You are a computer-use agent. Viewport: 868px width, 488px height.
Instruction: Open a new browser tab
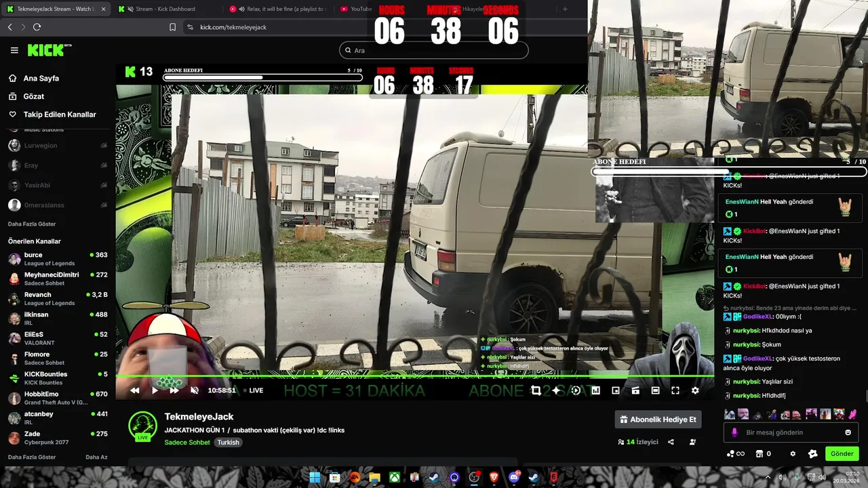pos(565,9)
